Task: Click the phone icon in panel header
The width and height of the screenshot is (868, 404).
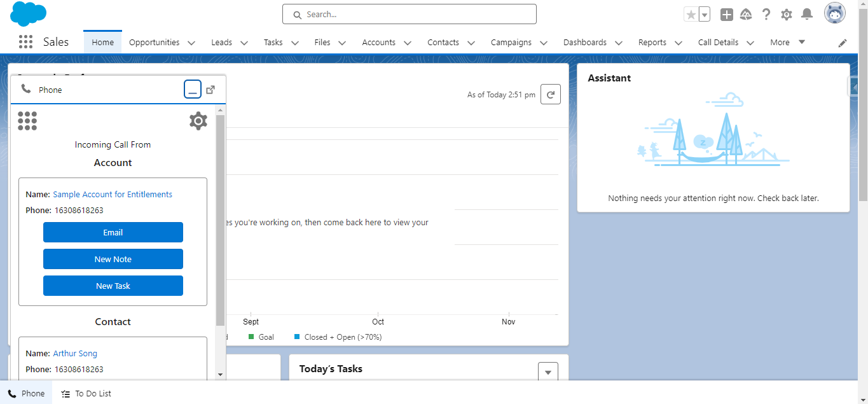Action: pyautogui.click(x=26, y=90)
